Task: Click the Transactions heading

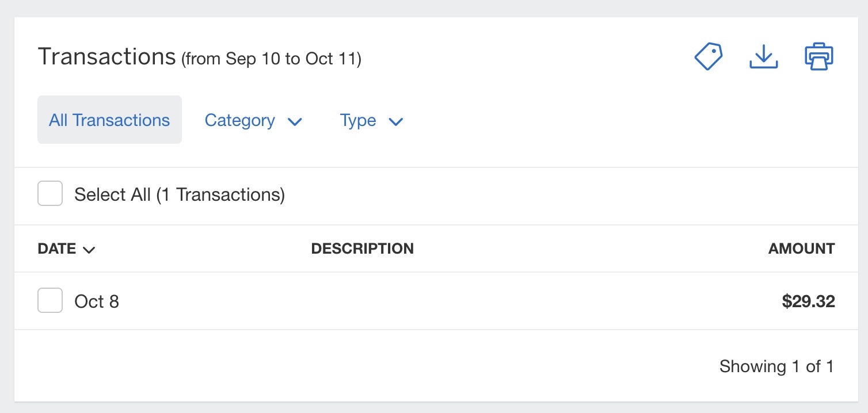Action: point(106,56)
